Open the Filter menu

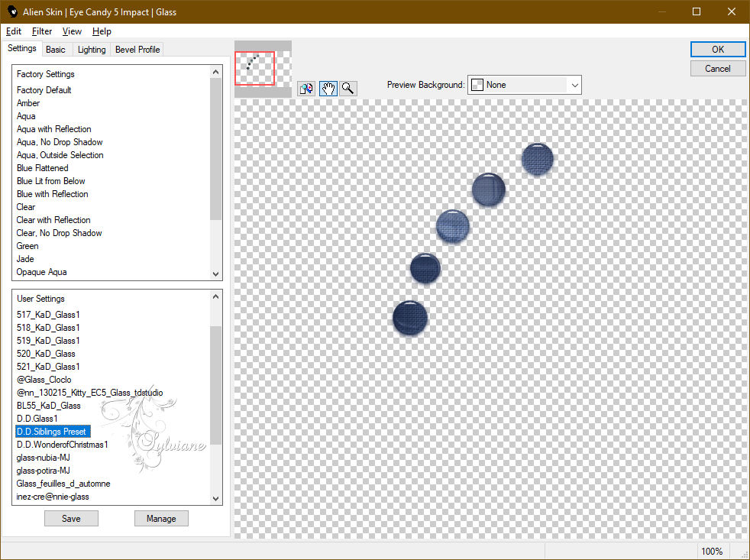point(41,31)
